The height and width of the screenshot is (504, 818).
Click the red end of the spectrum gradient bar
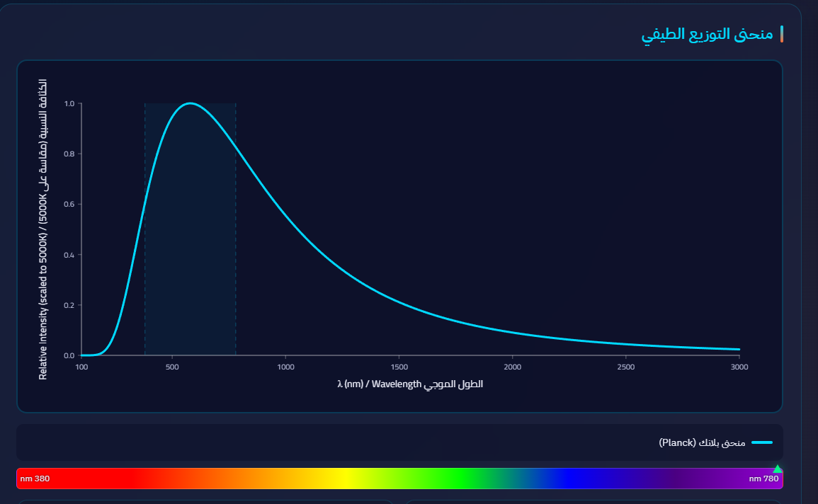point(71,479)
